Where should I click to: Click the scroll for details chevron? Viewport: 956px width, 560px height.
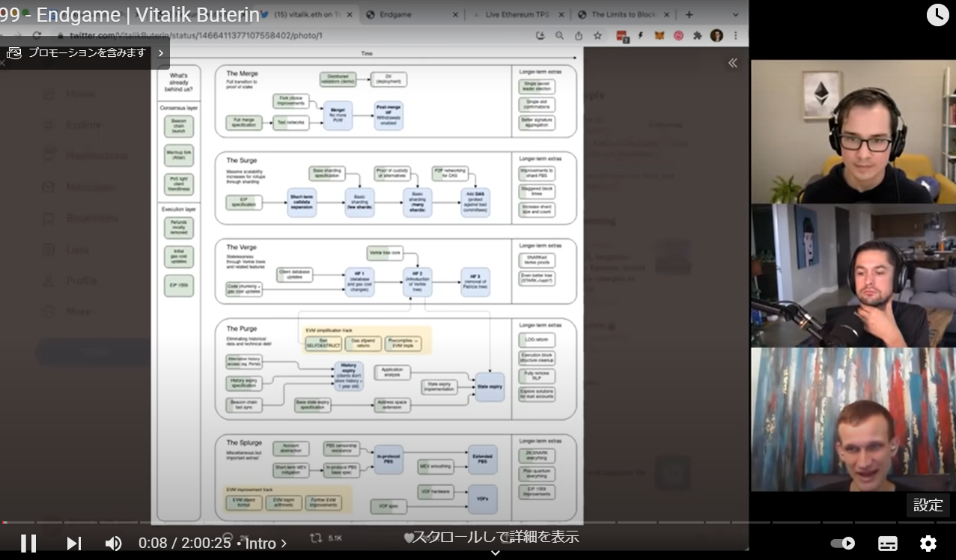495,553
